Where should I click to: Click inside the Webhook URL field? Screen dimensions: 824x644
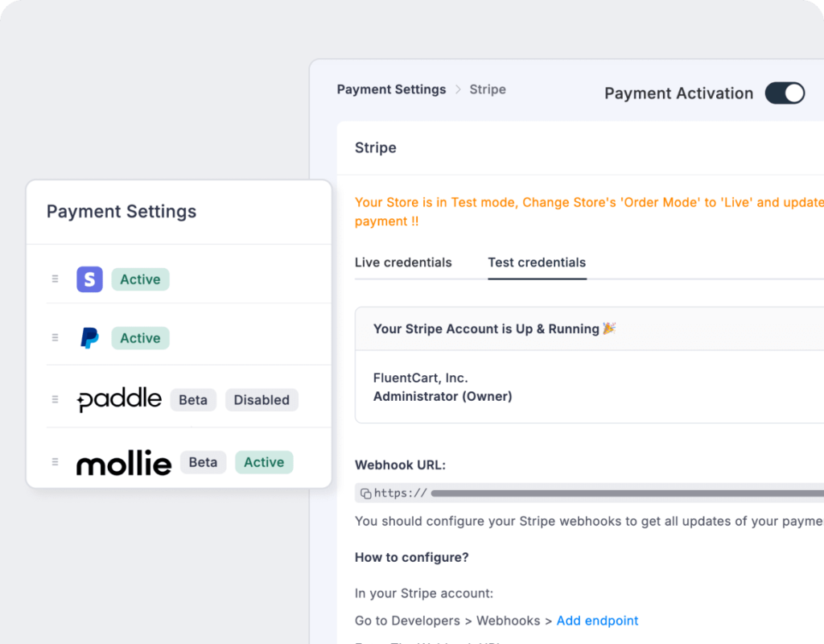[x=563, y=492]
